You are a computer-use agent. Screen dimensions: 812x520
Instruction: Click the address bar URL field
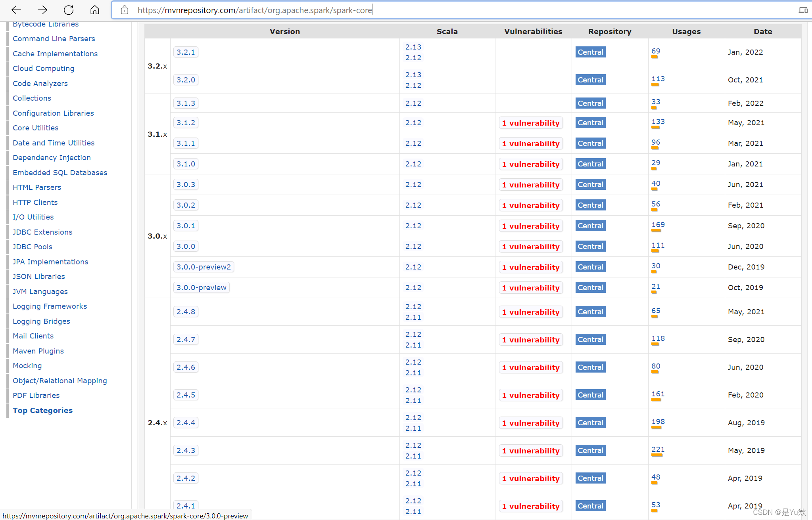click(x=254, y=10)
